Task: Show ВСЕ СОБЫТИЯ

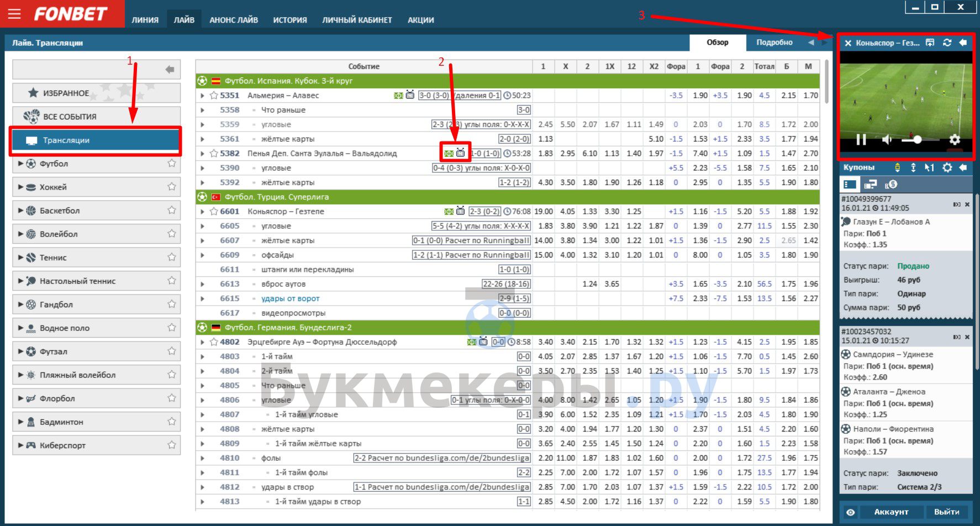Action: coord(96,117)
